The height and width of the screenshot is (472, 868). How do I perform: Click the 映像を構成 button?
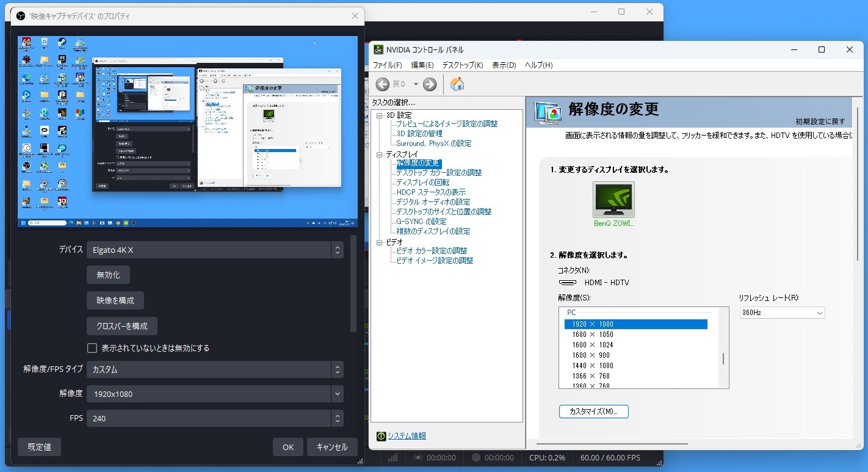coord(115,300)
